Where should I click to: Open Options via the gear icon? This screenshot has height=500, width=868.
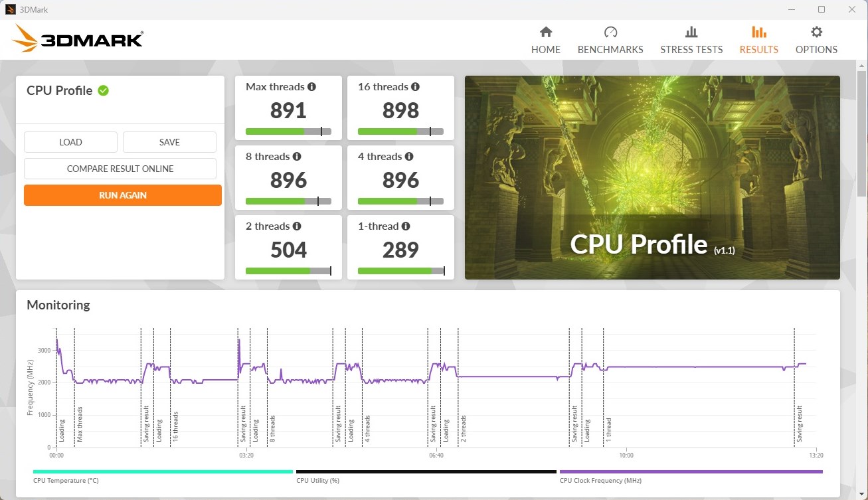tap(816, 32)
